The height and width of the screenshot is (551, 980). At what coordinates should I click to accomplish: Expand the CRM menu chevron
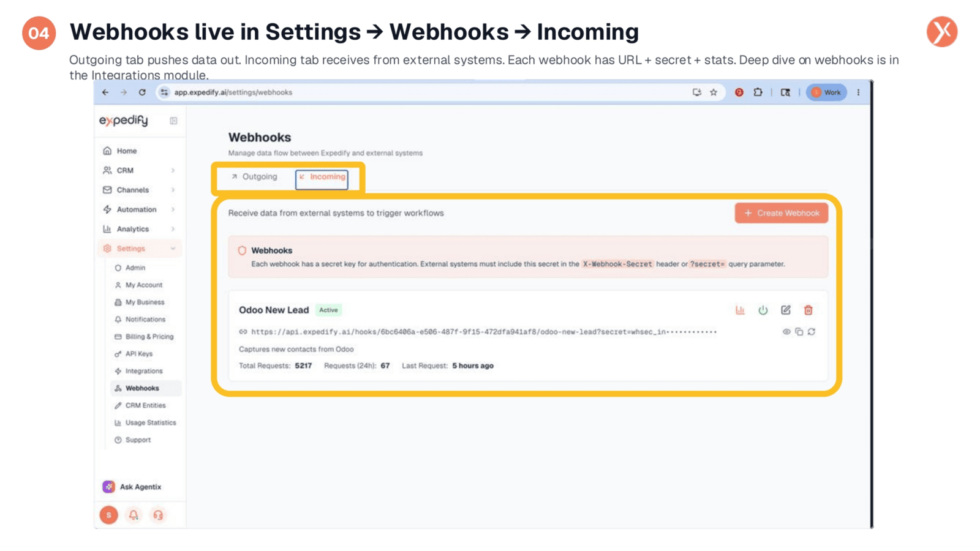(x=173, y=170)
